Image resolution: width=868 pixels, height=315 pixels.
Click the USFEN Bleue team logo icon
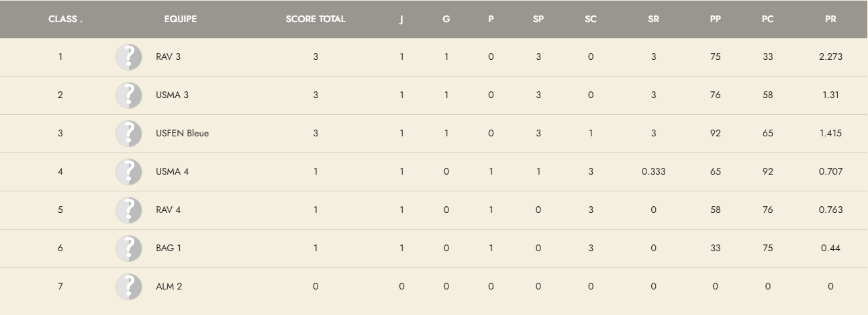129,134
